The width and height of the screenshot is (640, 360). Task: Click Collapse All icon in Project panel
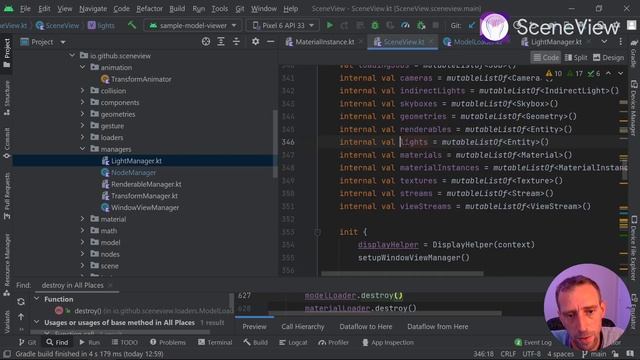tap(236, 42)
